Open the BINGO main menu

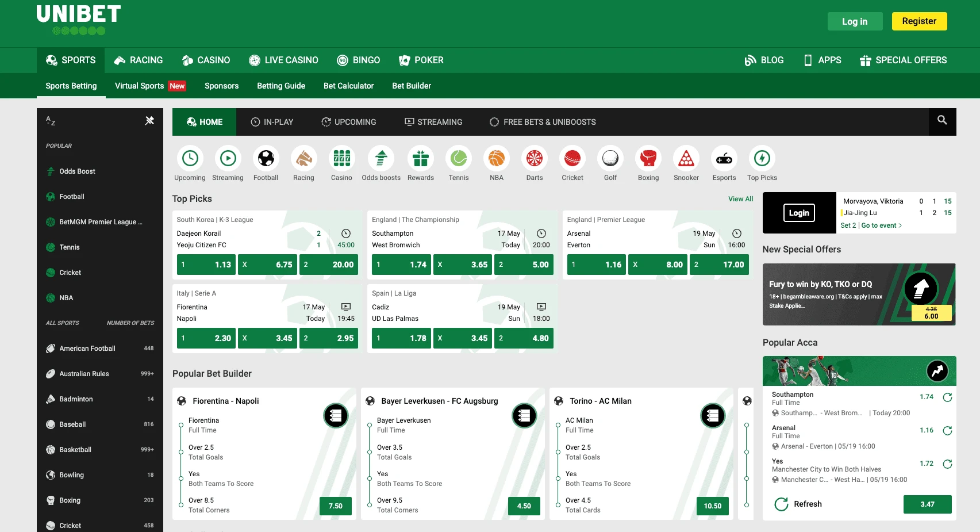358,60
